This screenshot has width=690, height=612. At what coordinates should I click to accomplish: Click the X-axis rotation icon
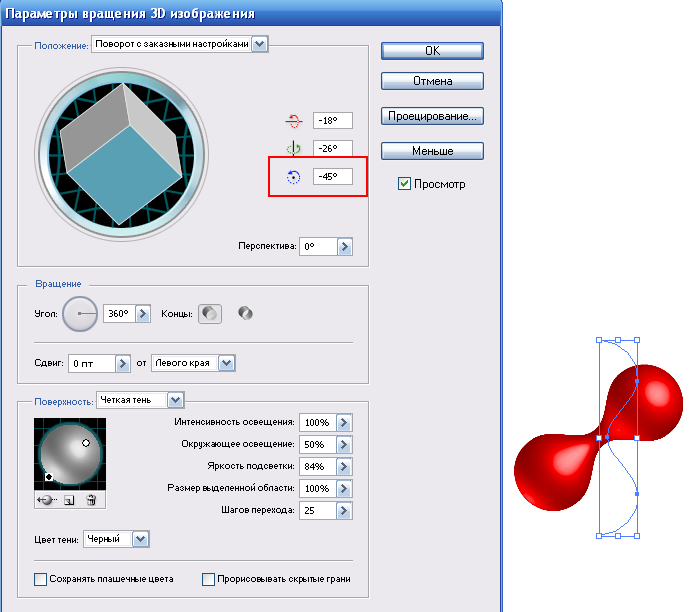[x=294, y=121]
